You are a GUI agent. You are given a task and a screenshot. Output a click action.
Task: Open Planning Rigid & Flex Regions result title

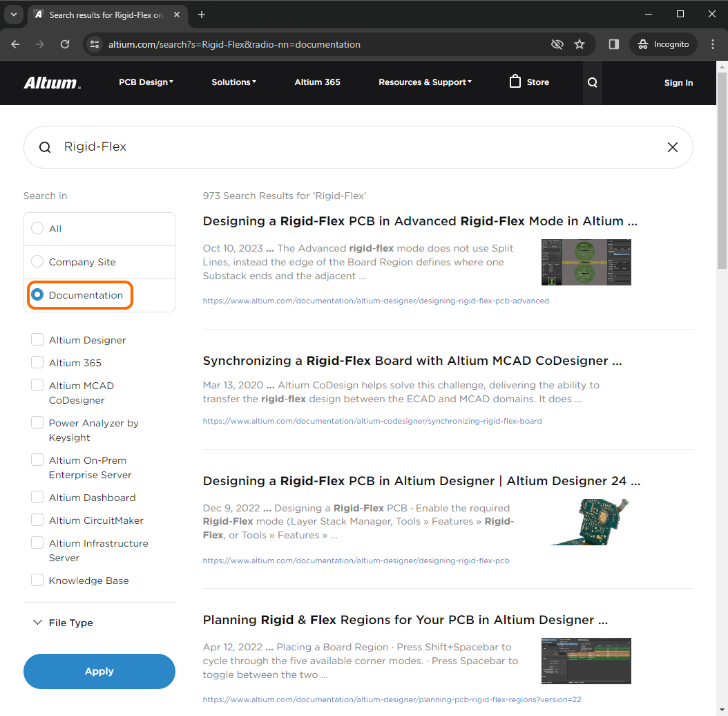pyautogui.click(x=405, y=620)
